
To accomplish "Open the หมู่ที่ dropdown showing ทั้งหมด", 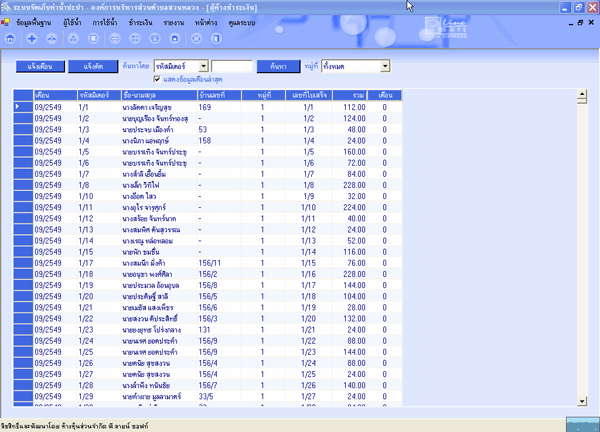I will coord(385,65).
